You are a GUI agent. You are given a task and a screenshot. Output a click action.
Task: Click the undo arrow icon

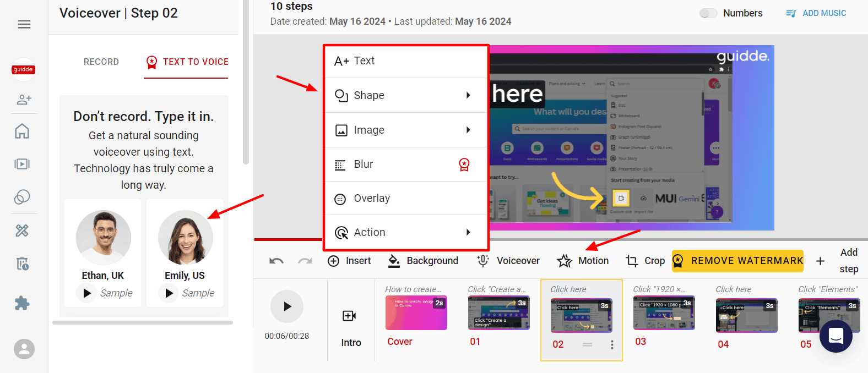(276, 261)
